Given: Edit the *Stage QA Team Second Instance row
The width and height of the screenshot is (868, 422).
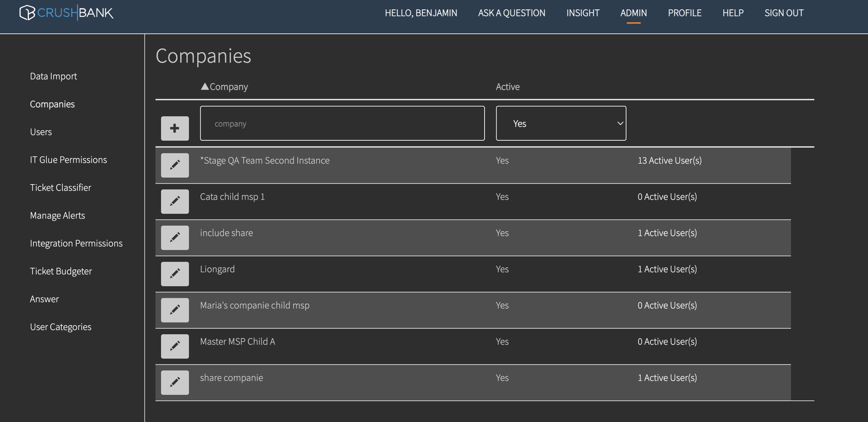Looking at the screenshot, I should tap(175, 165).
